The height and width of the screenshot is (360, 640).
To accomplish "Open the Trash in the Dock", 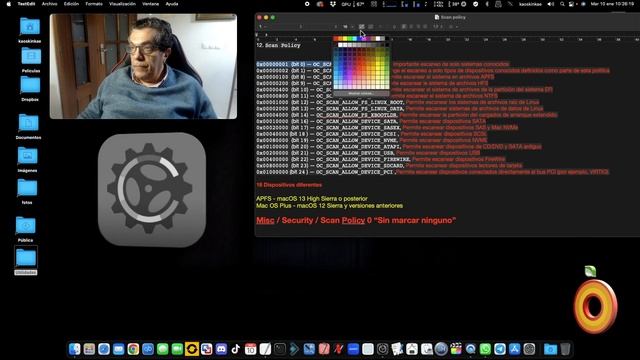I will coord(565,349).
